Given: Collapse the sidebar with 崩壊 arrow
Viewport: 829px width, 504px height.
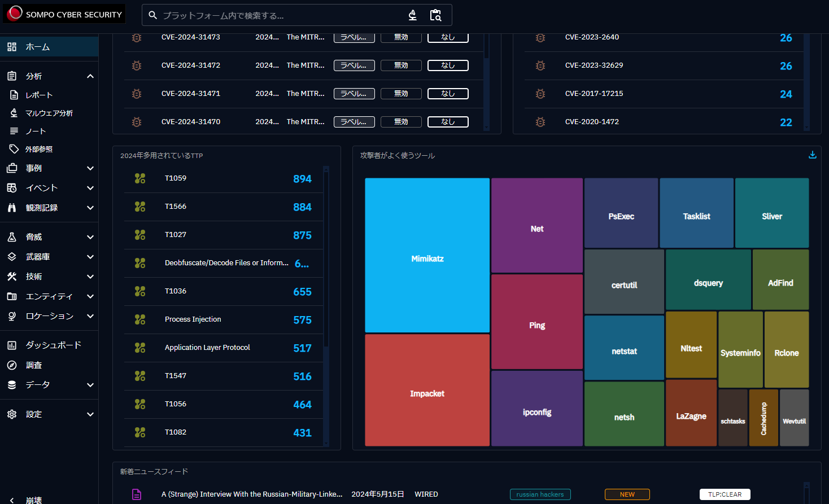Looking at the screenshot, I should tap(12, 500).
